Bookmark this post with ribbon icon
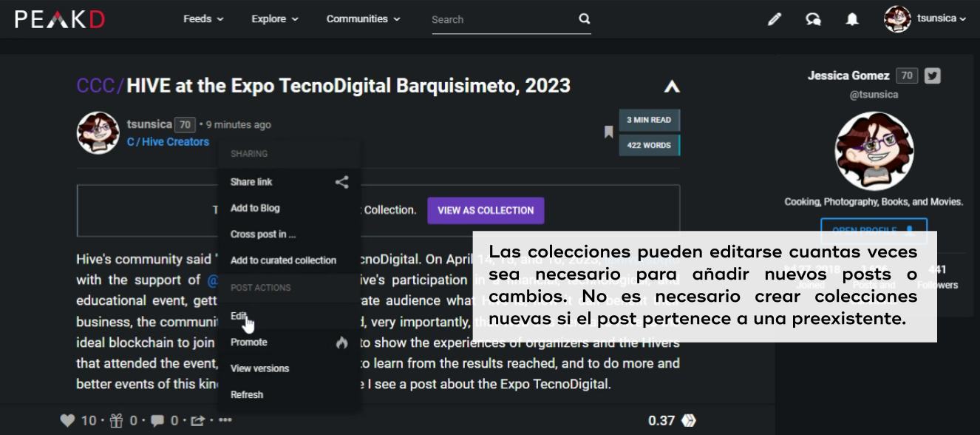 [608, 132]
